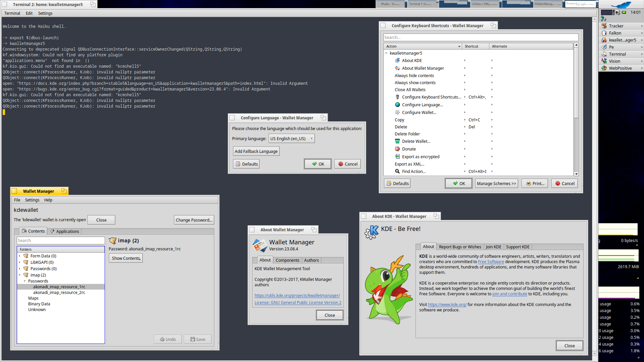This screenshot has width=644, height=362.
Task: Open the Help menu in Wallet Manager
Action: (x=48, y=200)
